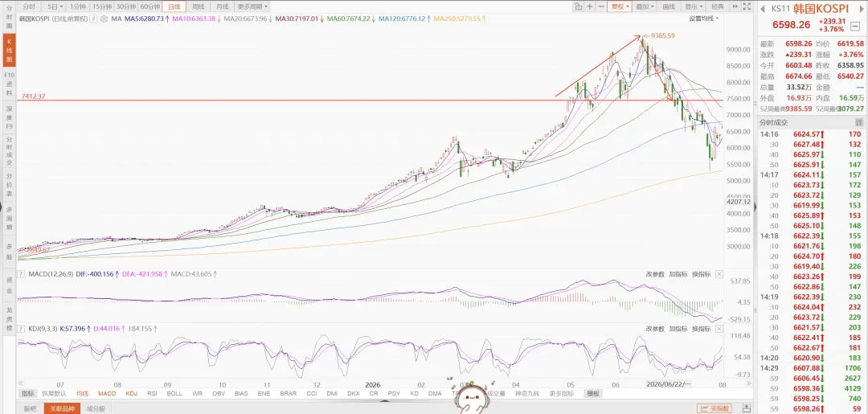This screenshot has width=868, height=414.
Task: Open MA indicator settings gear
Action: click(x=104, y=18)
